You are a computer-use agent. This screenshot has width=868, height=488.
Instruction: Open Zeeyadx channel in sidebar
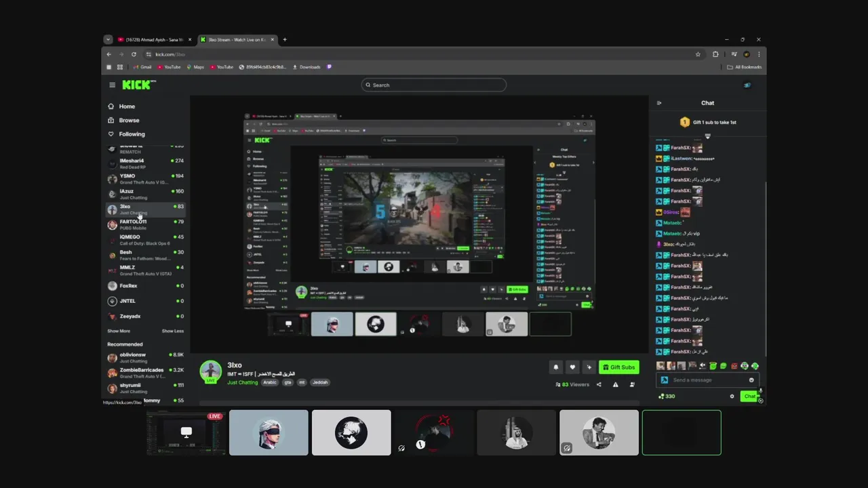click(145, 316)
